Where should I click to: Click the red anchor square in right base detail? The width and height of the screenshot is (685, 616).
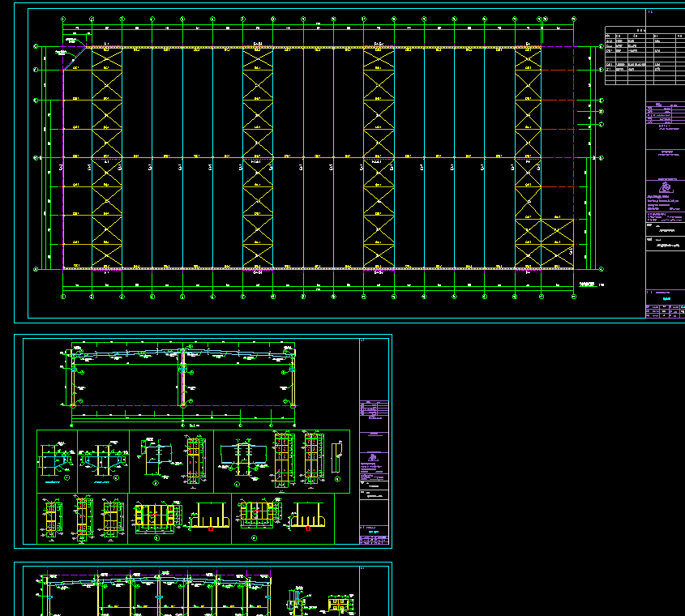(x=309, y=528)
